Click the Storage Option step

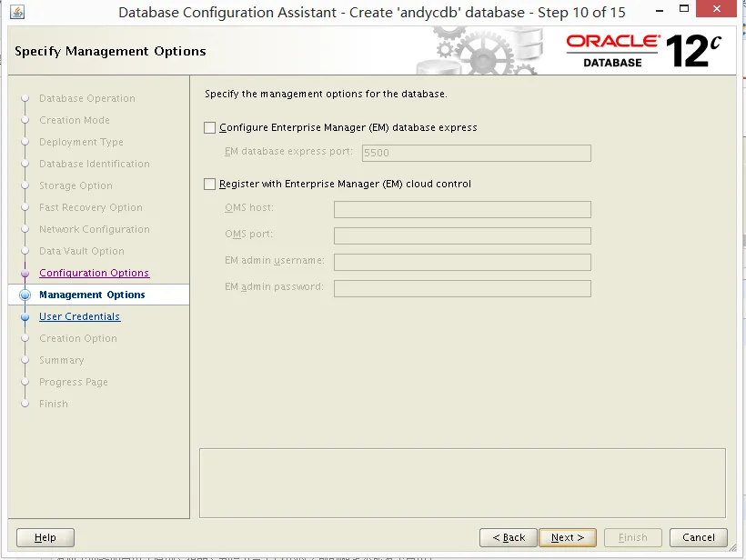pos(76,185)
